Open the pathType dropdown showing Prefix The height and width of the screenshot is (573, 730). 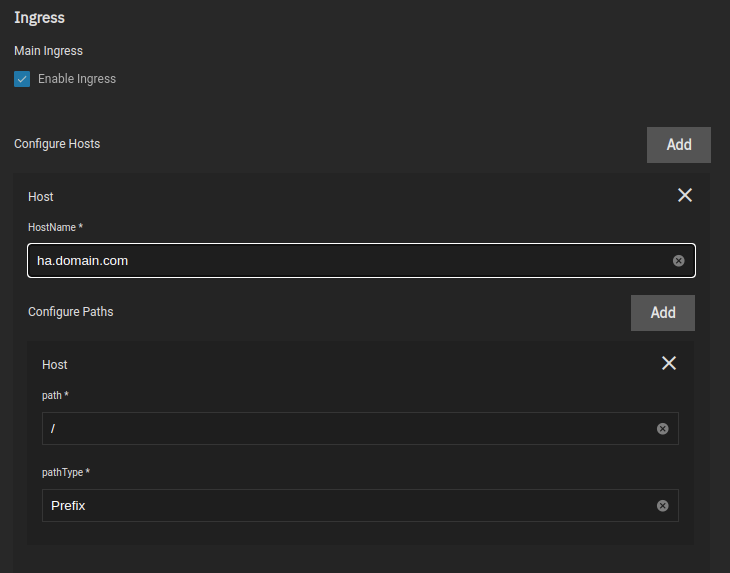(340, 506)
